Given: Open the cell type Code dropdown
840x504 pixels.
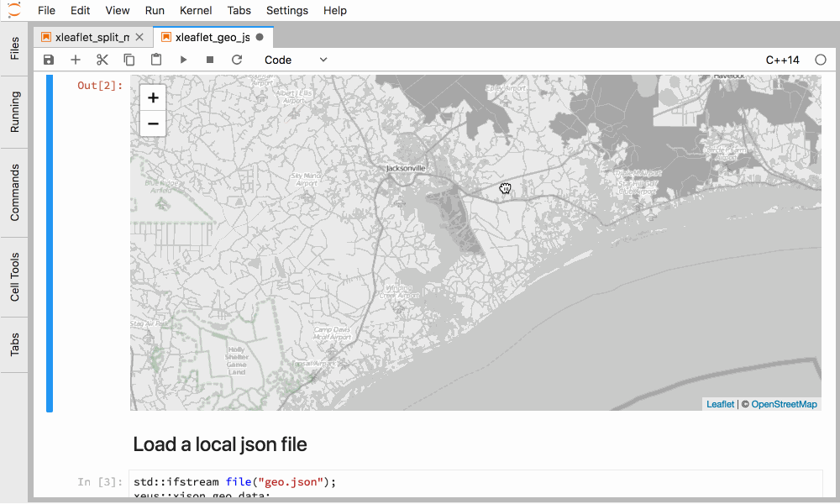Looking at the screenshot, I should pyautogui.click(x=296, y=60).
